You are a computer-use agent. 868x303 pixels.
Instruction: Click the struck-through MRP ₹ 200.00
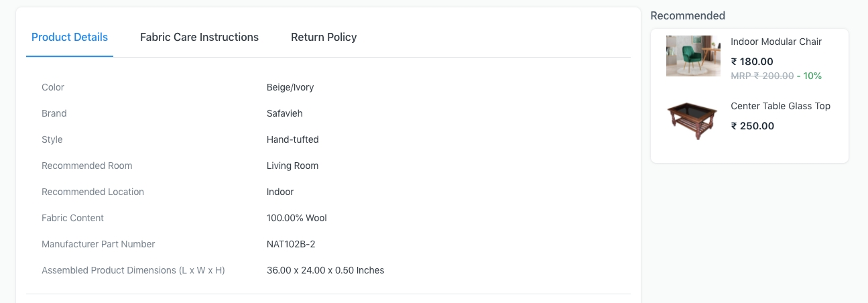coord(762,76)
